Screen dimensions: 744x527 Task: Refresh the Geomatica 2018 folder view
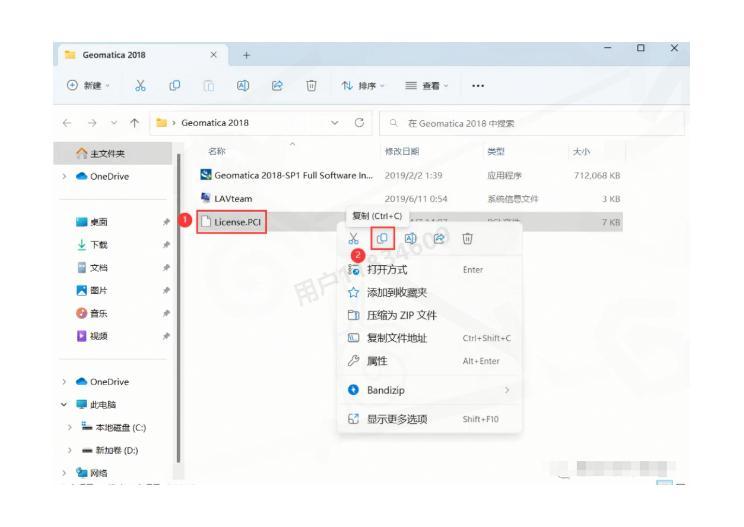359,123
